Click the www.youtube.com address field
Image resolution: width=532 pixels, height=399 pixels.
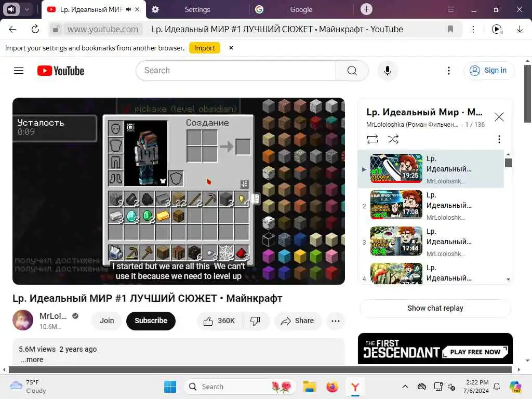[103, 29]
